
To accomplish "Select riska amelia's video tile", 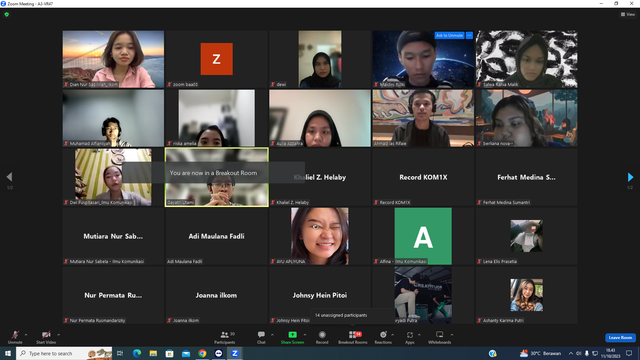I will (x=216, y=118).
